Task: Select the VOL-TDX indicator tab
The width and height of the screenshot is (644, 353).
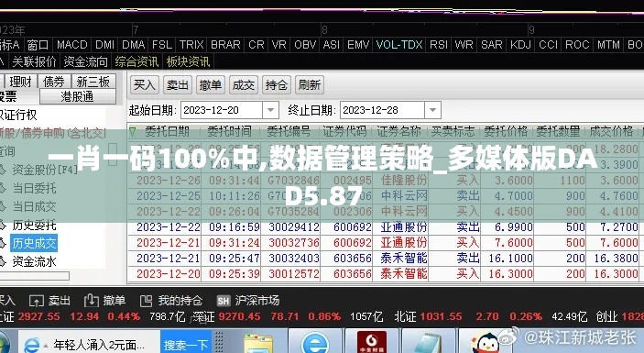Action: click(398, 45)
